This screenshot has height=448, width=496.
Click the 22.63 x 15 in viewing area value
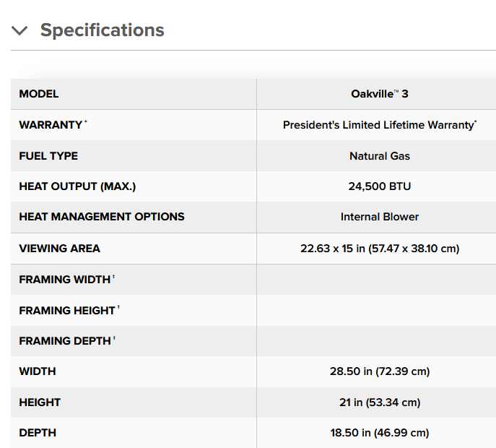[379, 249]
